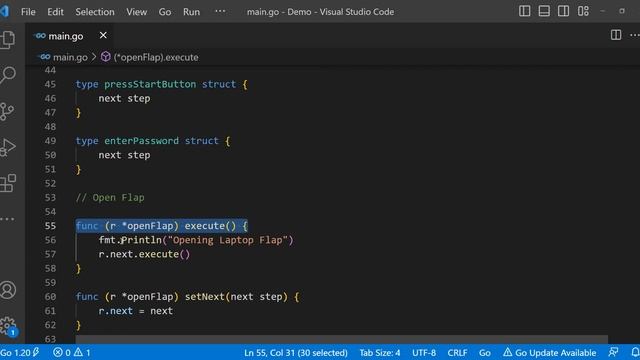Viewport: 640px width, 360px height.
Task: Click line number 55 in gutter
Action: [x=50, y=226]
